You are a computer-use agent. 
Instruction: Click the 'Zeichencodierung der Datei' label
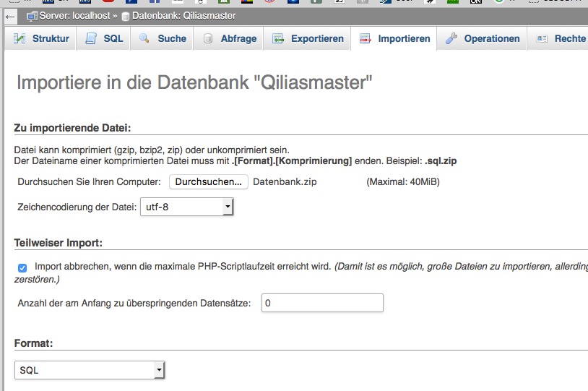pyautogui.click(x=77, y=207)
